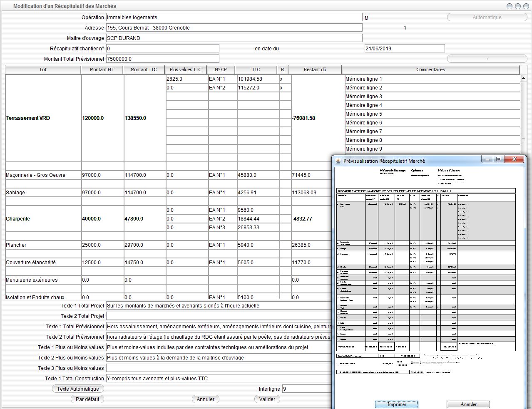Click the Récapitulatif chantier n° field
This screenshot has height=409, width=532.
(x=162, y=49)
